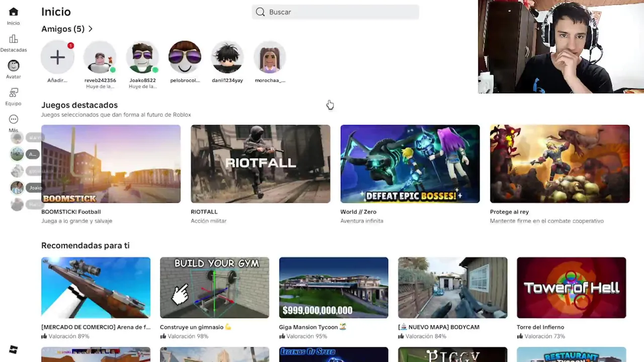The image size is (644, 362).
Task: Open friend avatar danii1234yay
Action: click(x=227, y=57)
